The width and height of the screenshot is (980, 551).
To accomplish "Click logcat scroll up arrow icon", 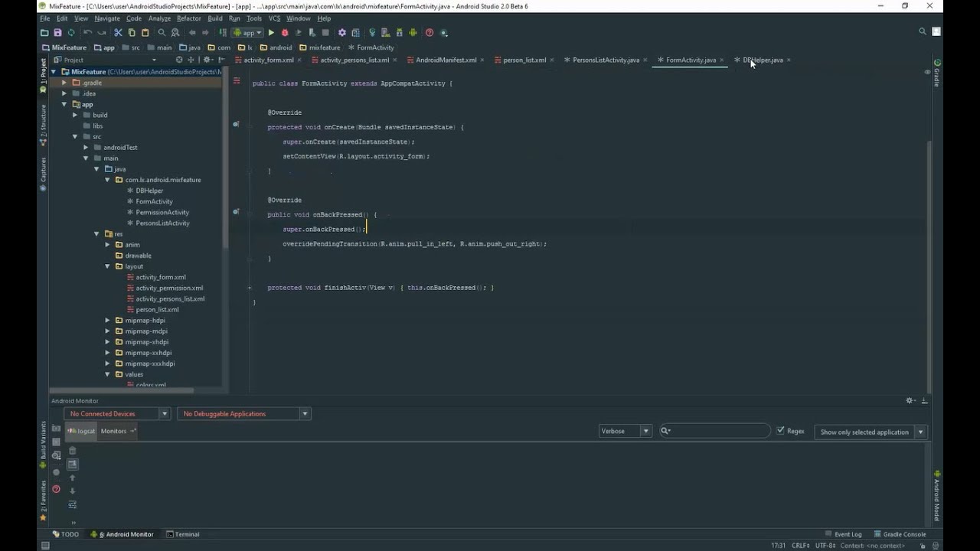I will point(73,478).
